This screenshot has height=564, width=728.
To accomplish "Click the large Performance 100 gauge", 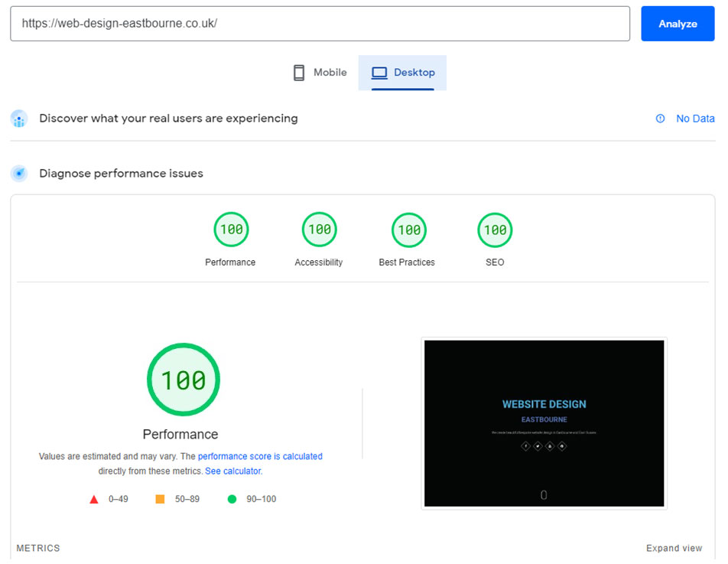I will tap(183, 380).
